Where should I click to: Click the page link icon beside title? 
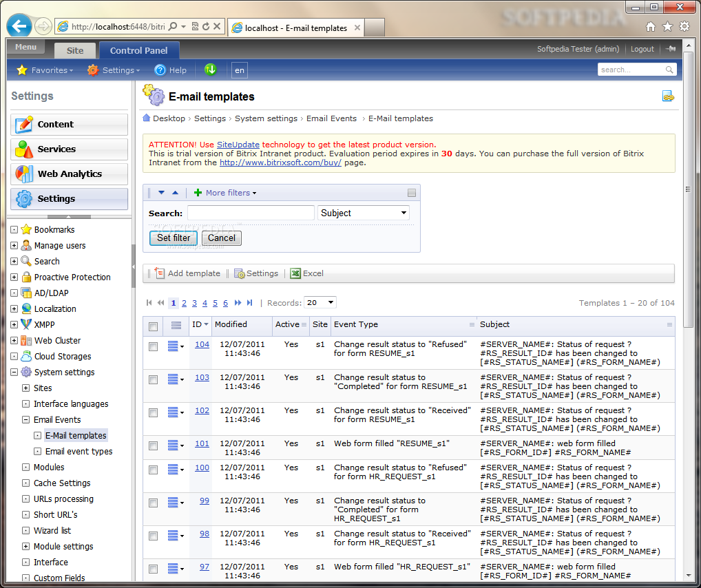coord(668,96)
